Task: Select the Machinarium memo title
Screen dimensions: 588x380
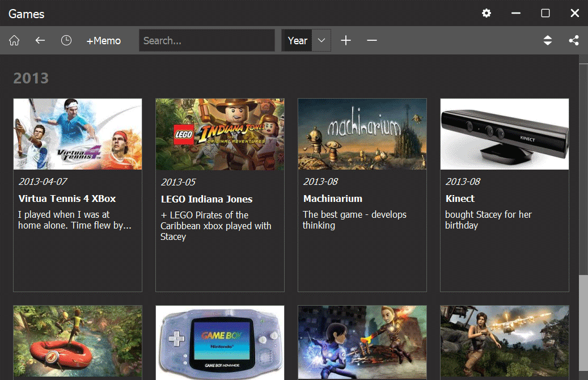Action: (333, 199)
